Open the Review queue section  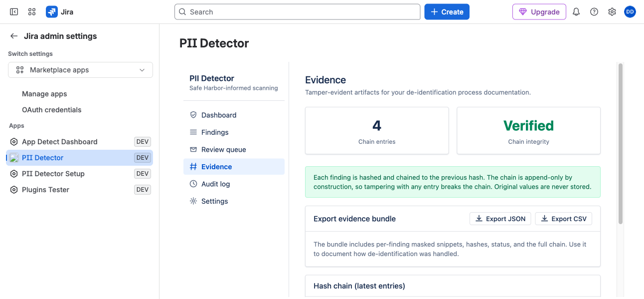click(x=234, y=150)
